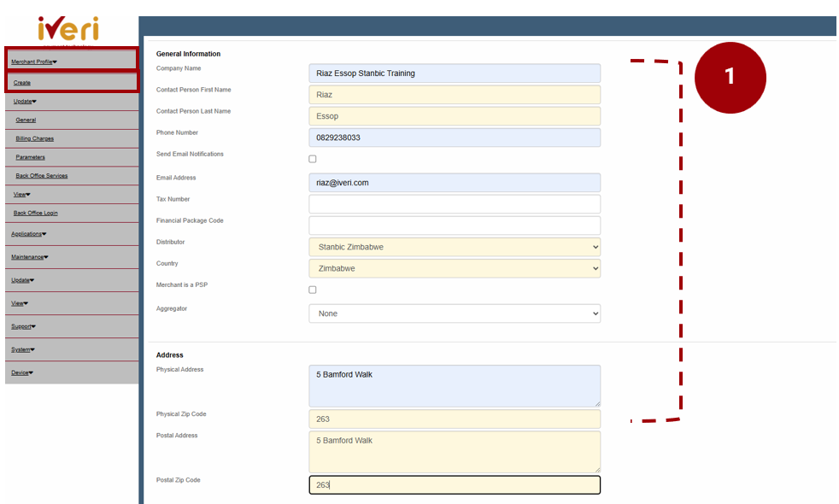Click the Physical Zip Code label
Image resolution: width=839 pixels, height=504 pixels.
coord(181,414)
